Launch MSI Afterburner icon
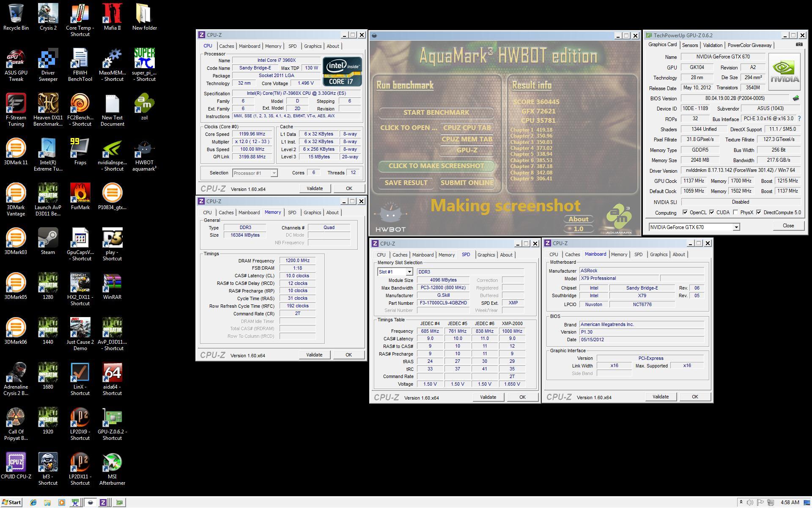The height and width of the screenshot is (508, 812). coord(112,469)
